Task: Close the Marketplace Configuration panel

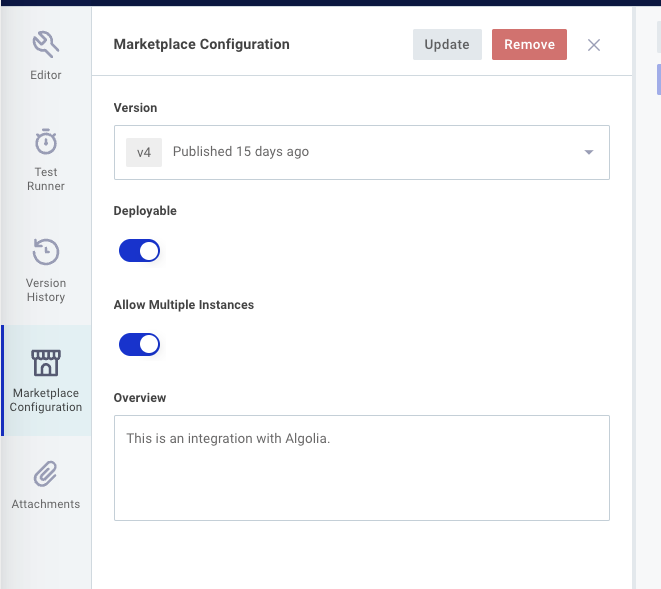Action: [594, 45]
